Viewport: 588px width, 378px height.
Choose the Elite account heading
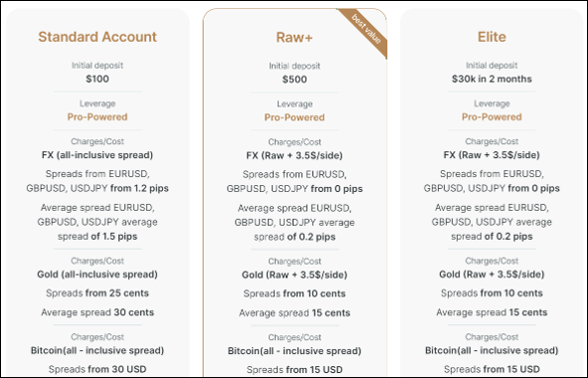[x=491, y=37]
